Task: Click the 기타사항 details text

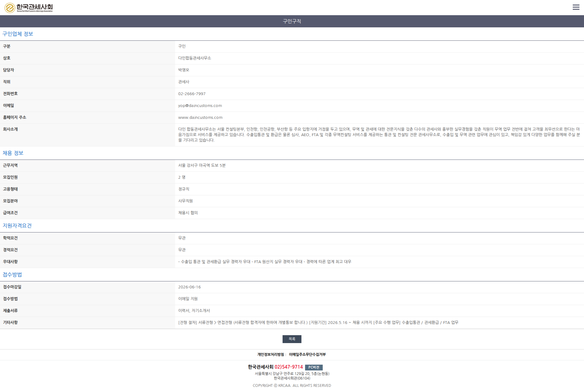Action: pyautogui.click(x=318, y=322)
